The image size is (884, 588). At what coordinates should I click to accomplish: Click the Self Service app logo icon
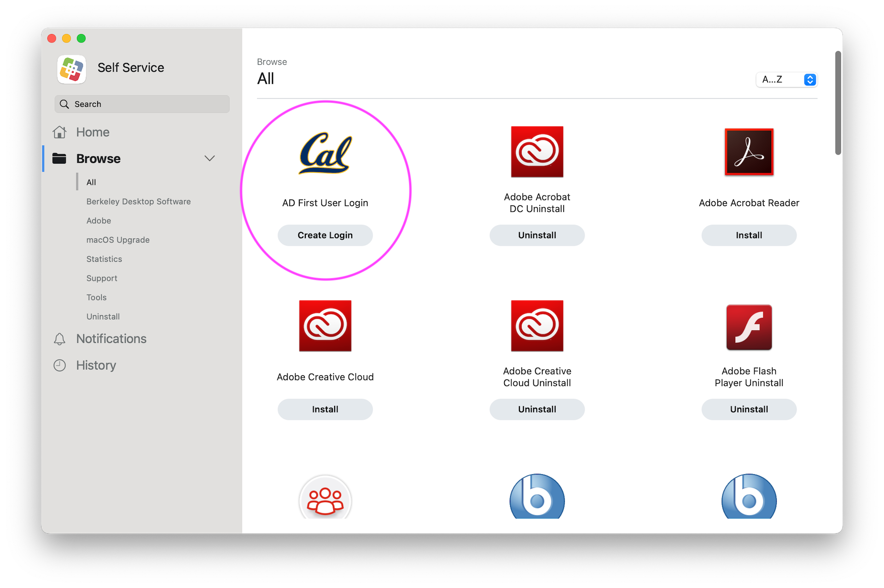pos(71,69)
